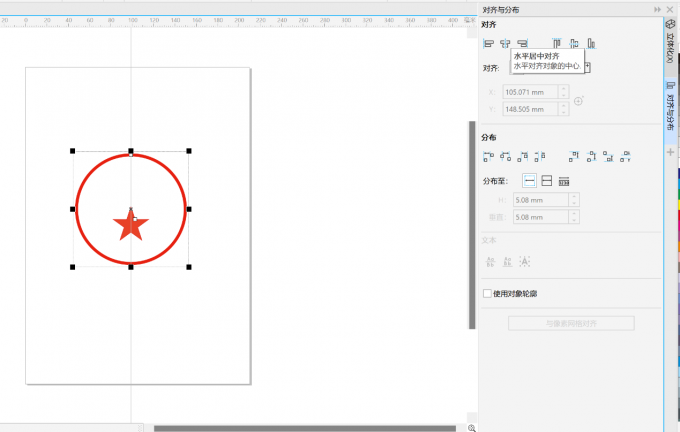Click the red star on canvas
This screenshot has height=432, width=680.
(130, 225)
